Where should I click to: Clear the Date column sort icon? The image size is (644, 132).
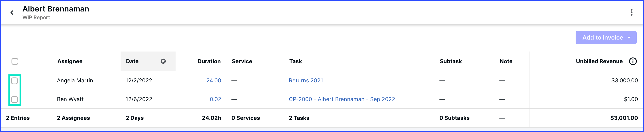(163, 61)
